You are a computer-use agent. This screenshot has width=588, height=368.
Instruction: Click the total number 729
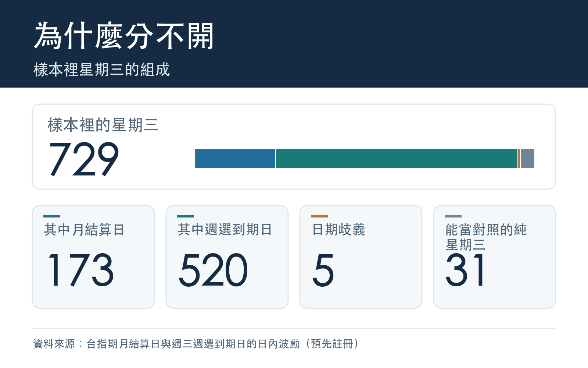[x=84, y=159]
